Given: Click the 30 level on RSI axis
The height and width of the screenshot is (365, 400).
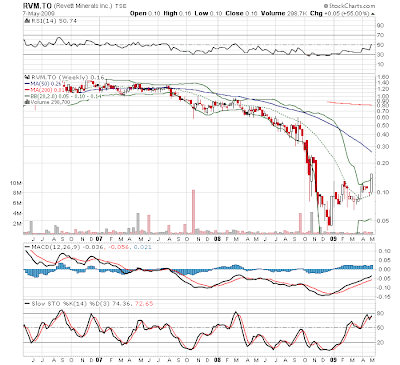Looking at the screenshot, I should (381, 54).
